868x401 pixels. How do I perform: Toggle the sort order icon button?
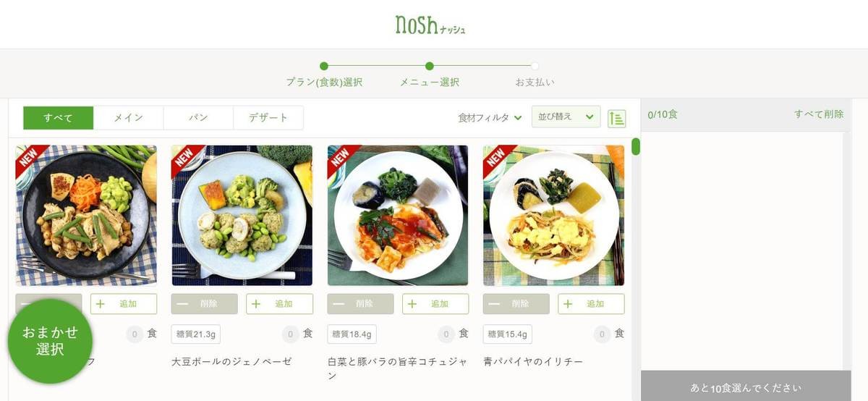(617, 118)
